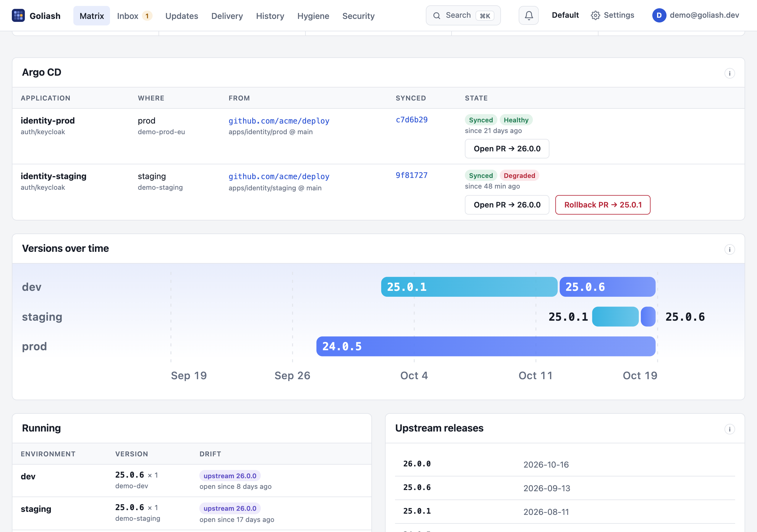The height and width of the screenshot is (532, 757).
Task: Click the Search field
Action: [x=463, y=15]
